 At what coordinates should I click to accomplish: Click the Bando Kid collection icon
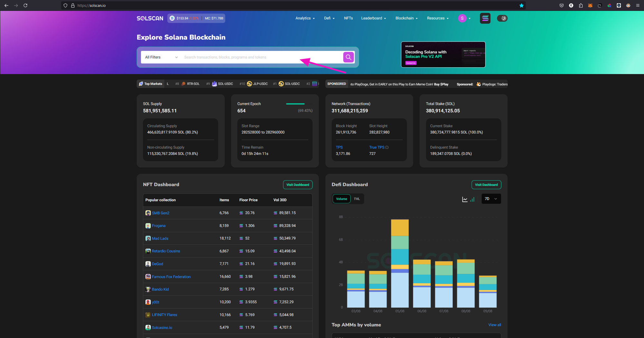[x=148, y=289]
